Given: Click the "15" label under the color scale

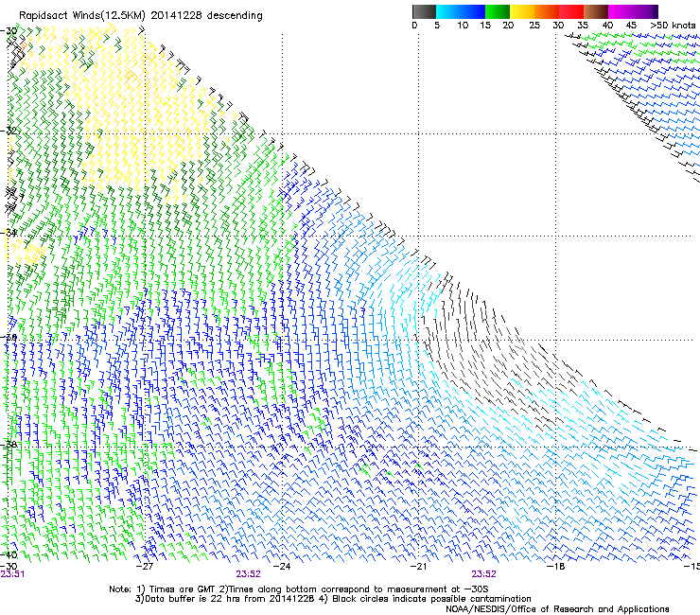Looking at the screenshot, I should click(x=485, y=26).
